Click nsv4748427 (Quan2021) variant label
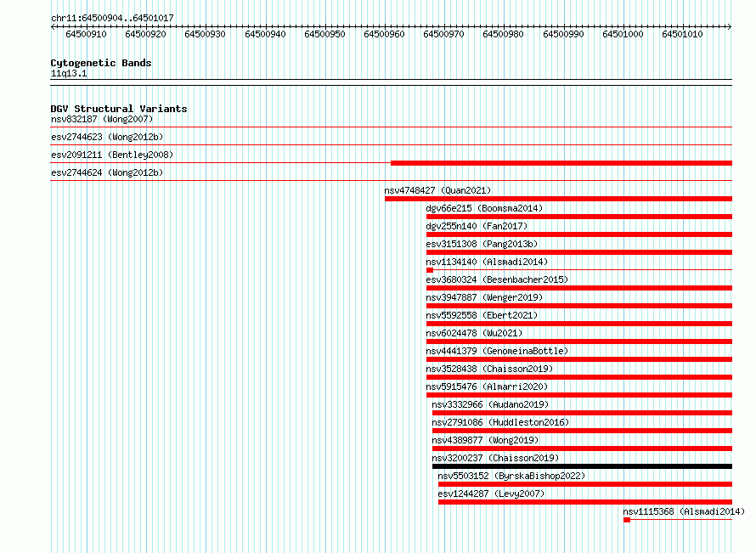 437,190
